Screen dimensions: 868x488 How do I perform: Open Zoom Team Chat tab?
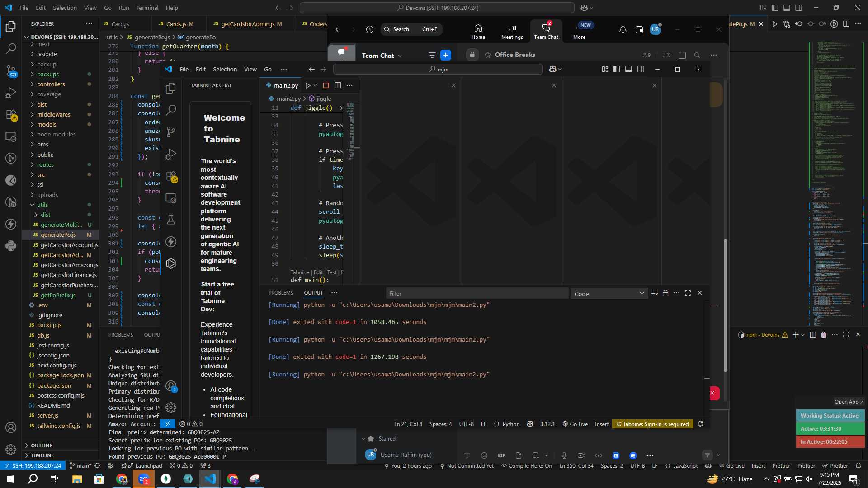[546, 31]
